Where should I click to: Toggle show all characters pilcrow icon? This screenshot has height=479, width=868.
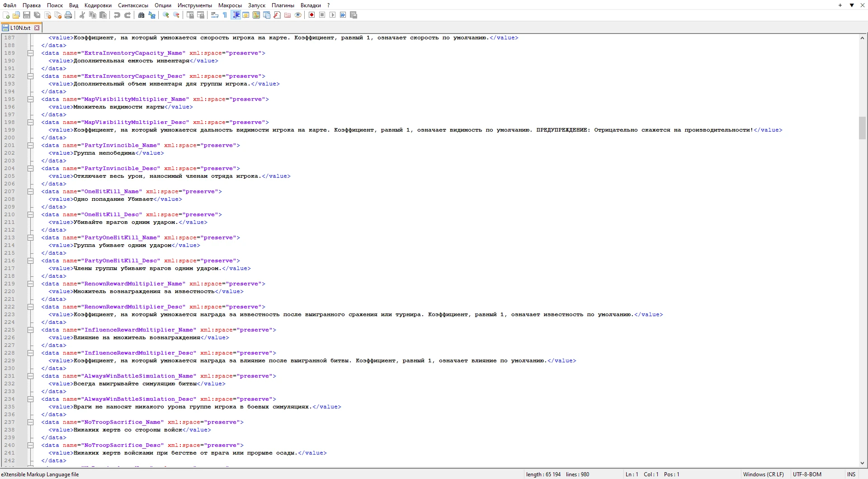tap(225, 15)
